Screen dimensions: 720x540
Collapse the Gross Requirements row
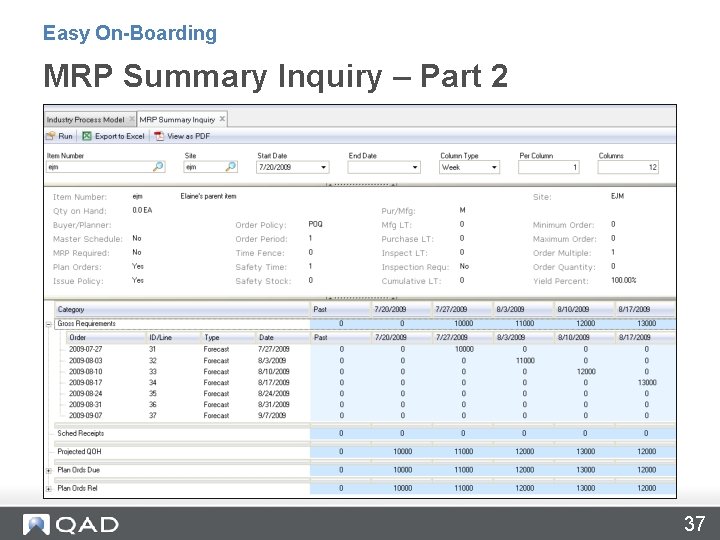(49, 324)
